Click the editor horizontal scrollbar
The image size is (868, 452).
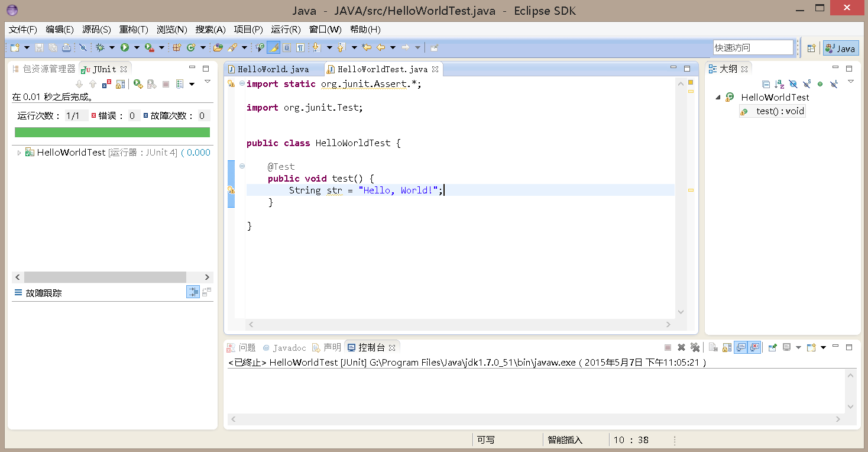click(x=459, y=324)
